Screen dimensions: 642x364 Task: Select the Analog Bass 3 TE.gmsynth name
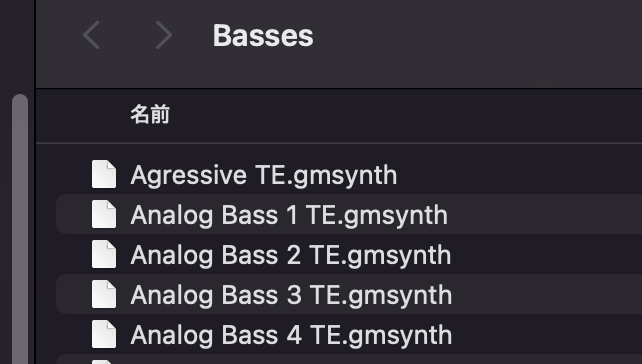point(291,295)
